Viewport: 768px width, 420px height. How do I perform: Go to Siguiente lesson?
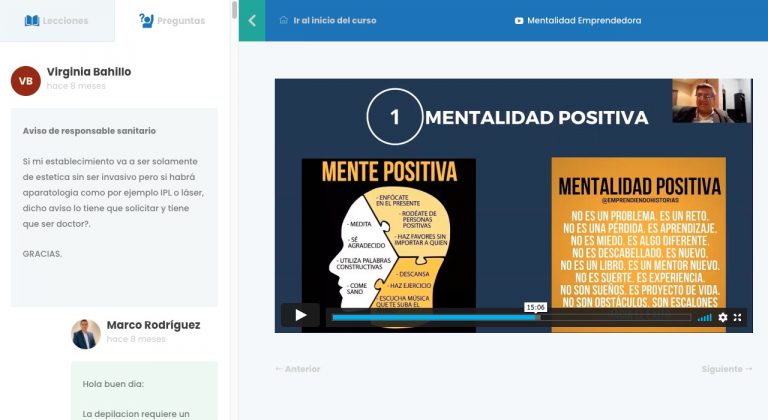point(727,369)
